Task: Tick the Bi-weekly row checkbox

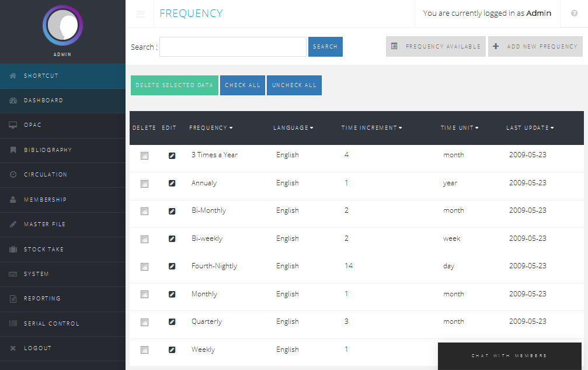Action: click(x=144, y=239)
